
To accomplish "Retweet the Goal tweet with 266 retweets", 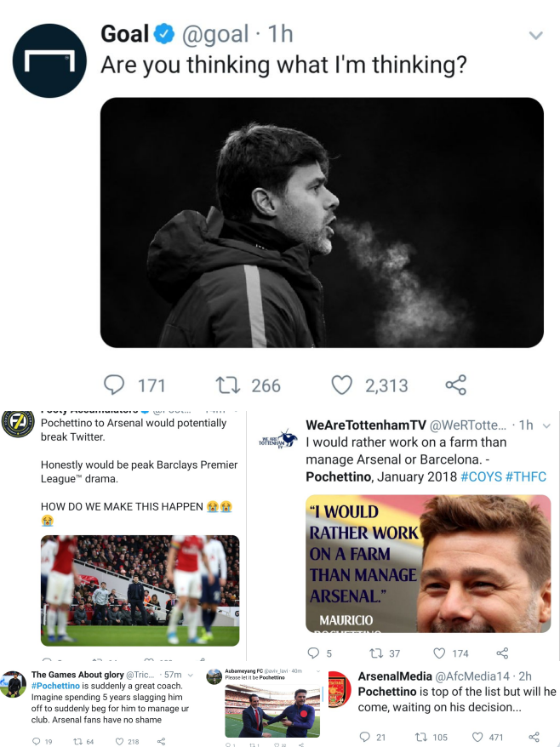I will (x=227, y=385).
